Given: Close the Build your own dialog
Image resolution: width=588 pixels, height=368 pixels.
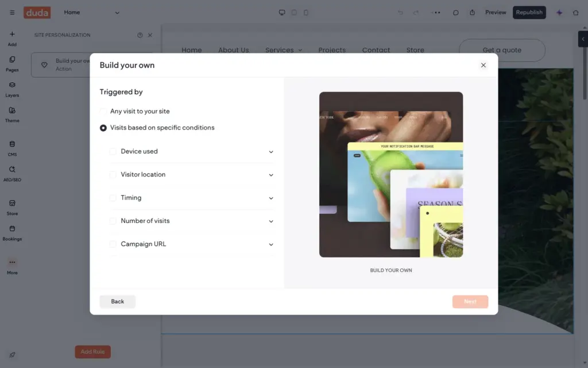Looking at the screenshot, I should [483, 65].
